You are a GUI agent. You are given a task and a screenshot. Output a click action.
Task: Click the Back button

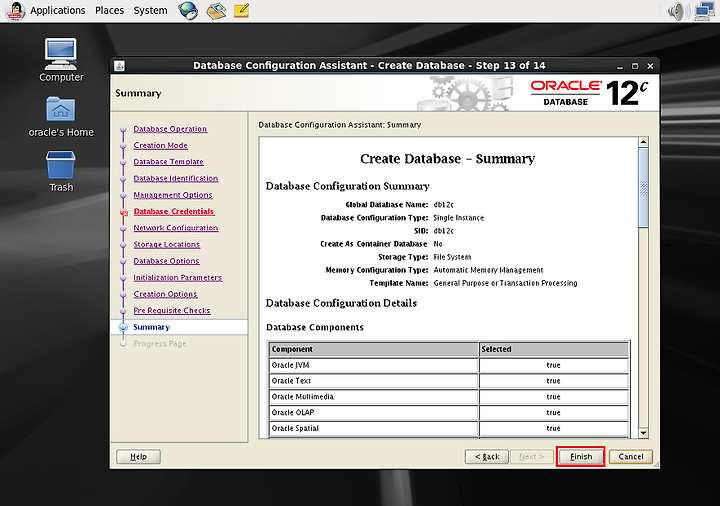(487, 457)
